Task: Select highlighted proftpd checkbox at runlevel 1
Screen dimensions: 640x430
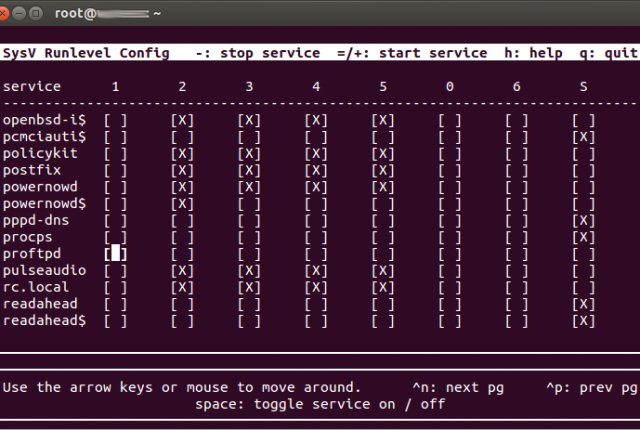Action: [116, 254]
